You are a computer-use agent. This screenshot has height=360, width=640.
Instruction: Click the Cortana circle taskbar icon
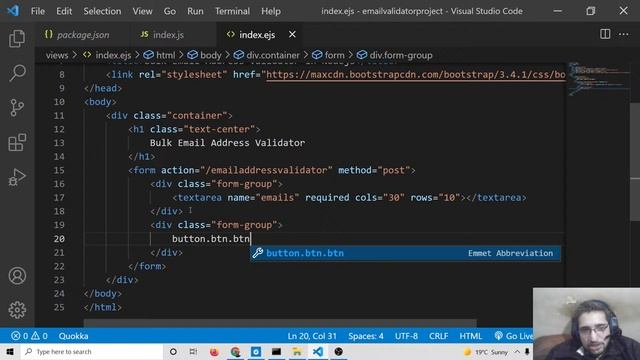173,351
